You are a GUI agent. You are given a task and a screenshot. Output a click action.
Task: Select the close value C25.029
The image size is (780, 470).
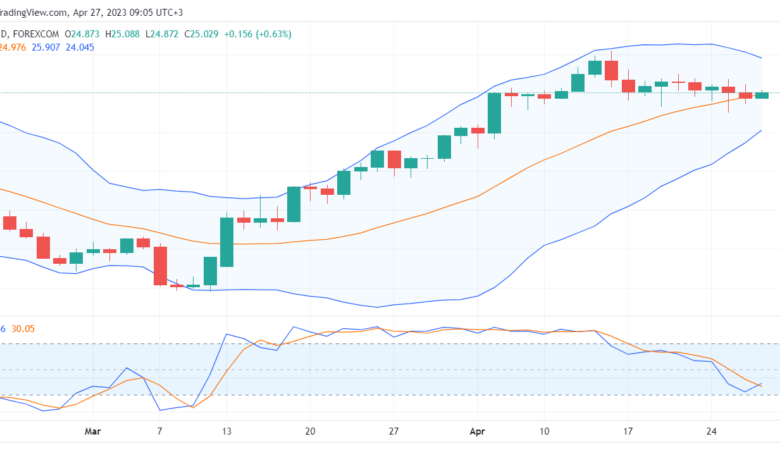201,34
